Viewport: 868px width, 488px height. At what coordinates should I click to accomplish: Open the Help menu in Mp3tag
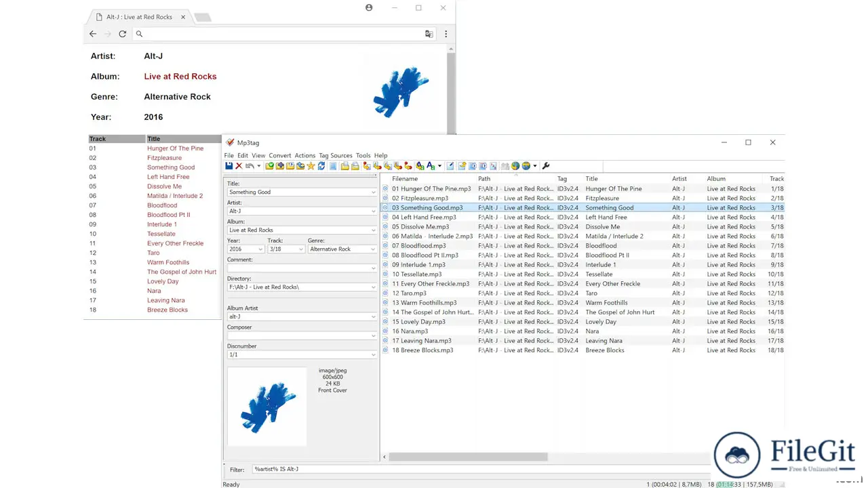coord(381,155)
